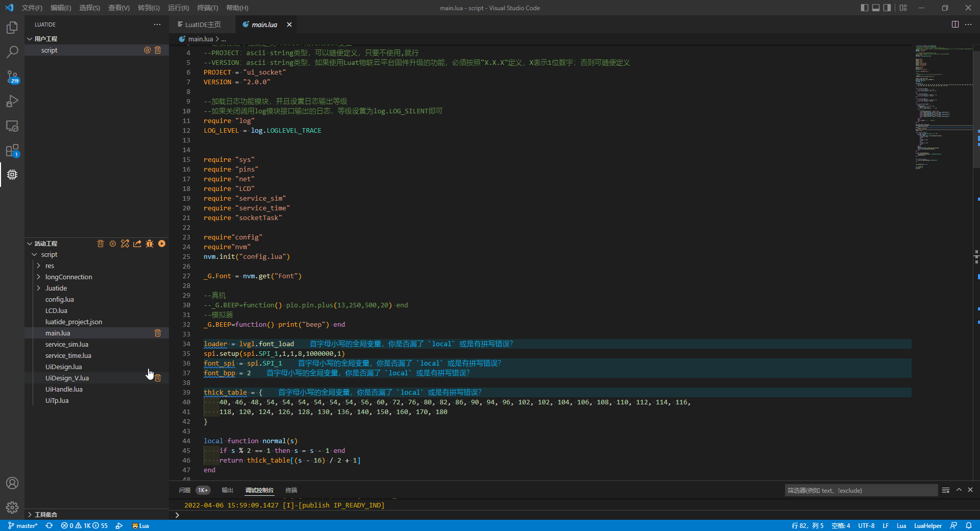Viewport: 980px width, 531px height.
Task: Close the bottom panel
Action: (x=970, y=490)
